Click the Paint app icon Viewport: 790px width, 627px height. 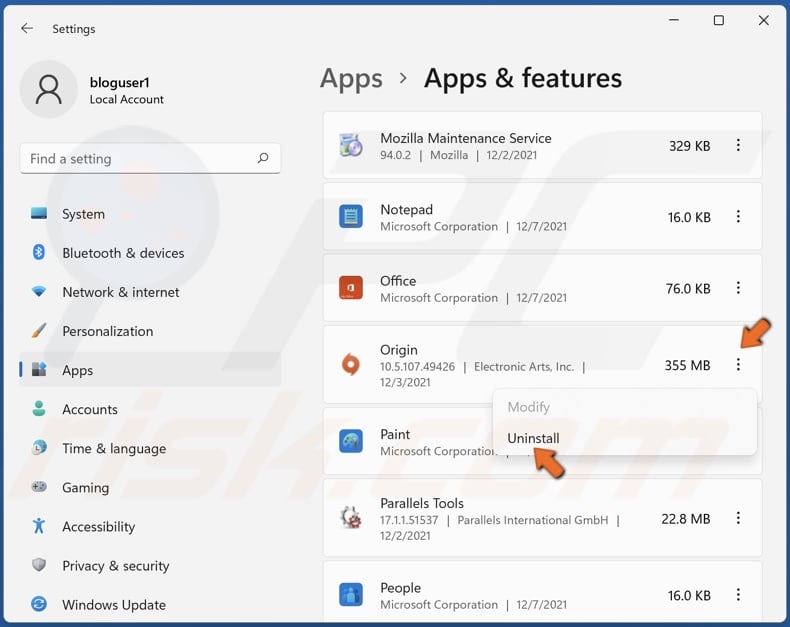[x=351, y=442]
